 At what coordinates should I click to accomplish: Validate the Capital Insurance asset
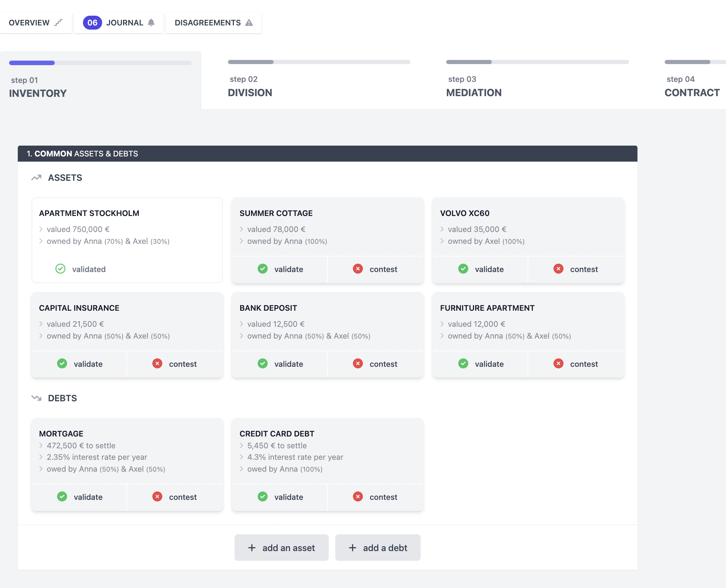79,364
